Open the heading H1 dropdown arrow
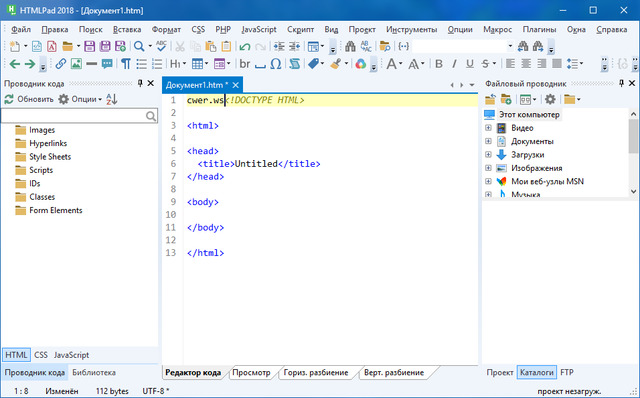 184,64
